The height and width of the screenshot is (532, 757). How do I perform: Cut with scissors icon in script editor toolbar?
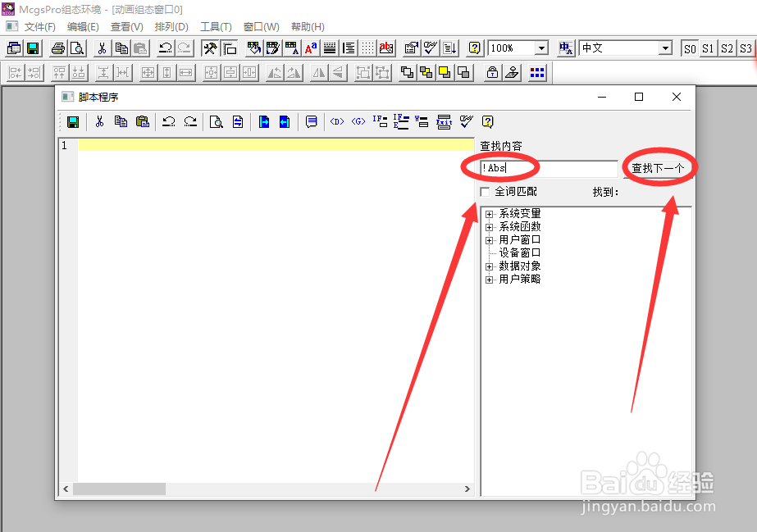(99, 121)
